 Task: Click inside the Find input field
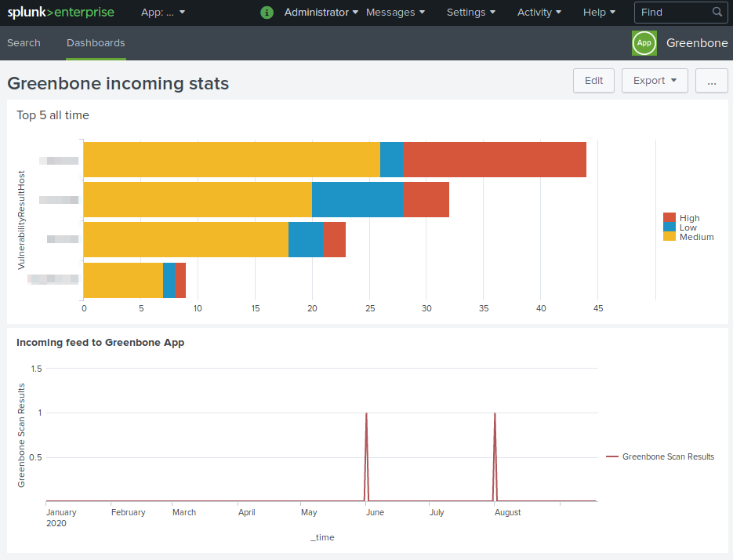tap(673, 13)
